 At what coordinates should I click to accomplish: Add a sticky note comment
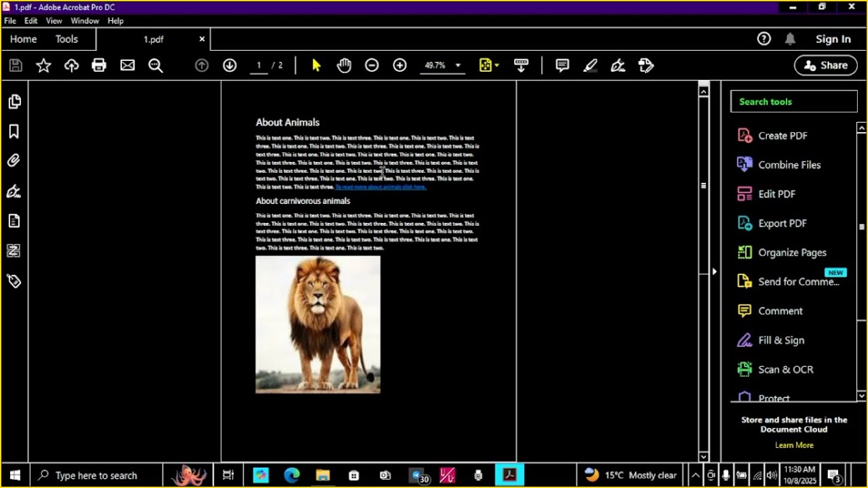coord(562,66)
